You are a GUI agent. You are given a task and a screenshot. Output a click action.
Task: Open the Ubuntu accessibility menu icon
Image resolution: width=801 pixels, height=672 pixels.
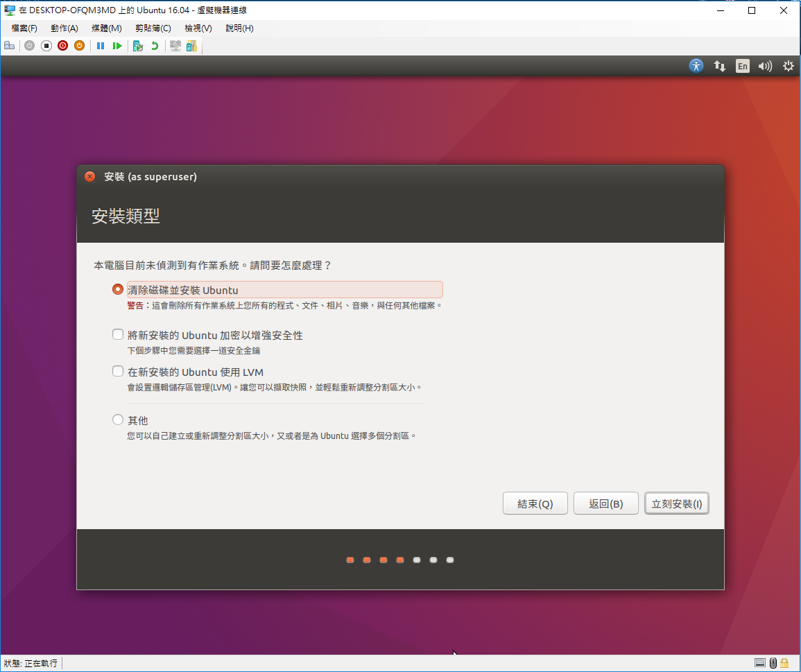696,65
